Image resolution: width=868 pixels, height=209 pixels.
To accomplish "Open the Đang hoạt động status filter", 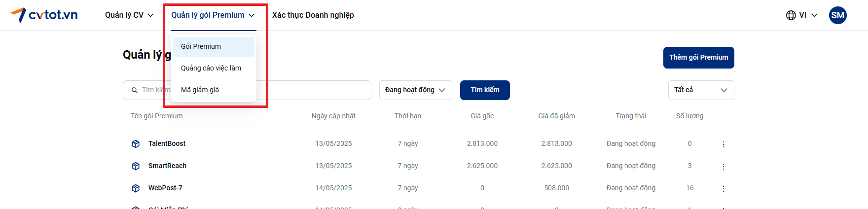I will (415, 90).
